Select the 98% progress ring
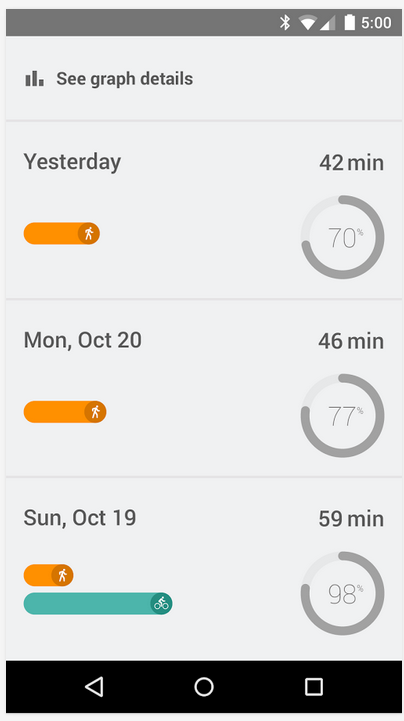Image resolution: width=404 pixels, height=721 pixels. tap(342, 594)
